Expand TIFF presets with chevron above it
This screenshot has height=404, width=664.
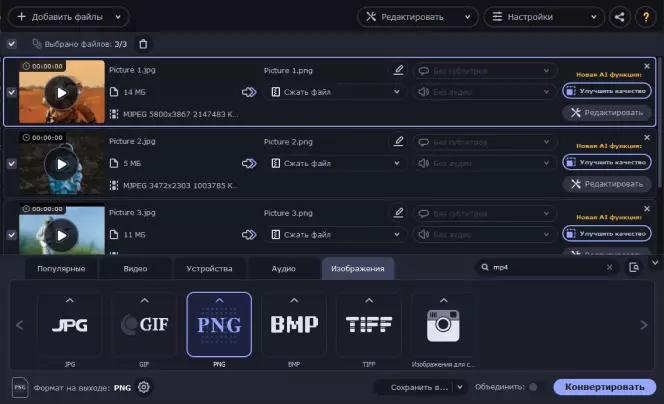(x=369, y=300)
